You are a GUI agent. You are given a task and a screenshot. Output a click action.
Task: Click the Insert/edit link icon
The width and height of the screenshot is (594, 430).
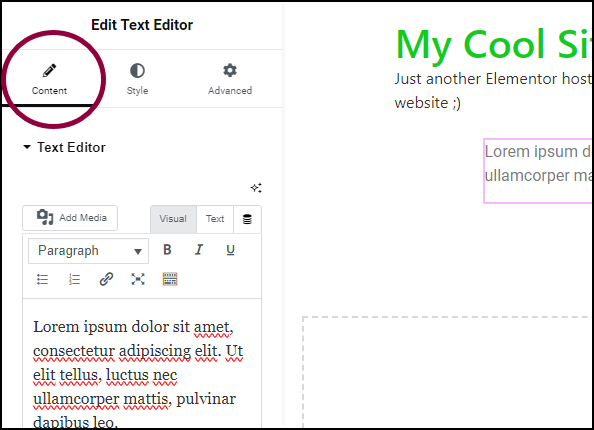click(x=106, y=280)
